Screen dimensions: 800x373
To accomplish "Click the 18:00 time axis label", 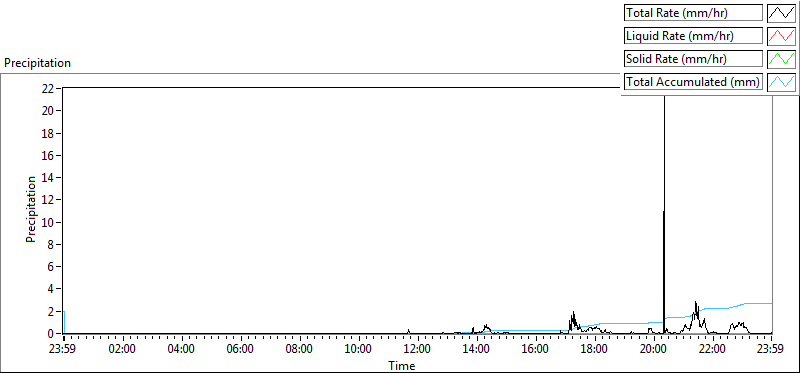I will [x=594, y=350].
